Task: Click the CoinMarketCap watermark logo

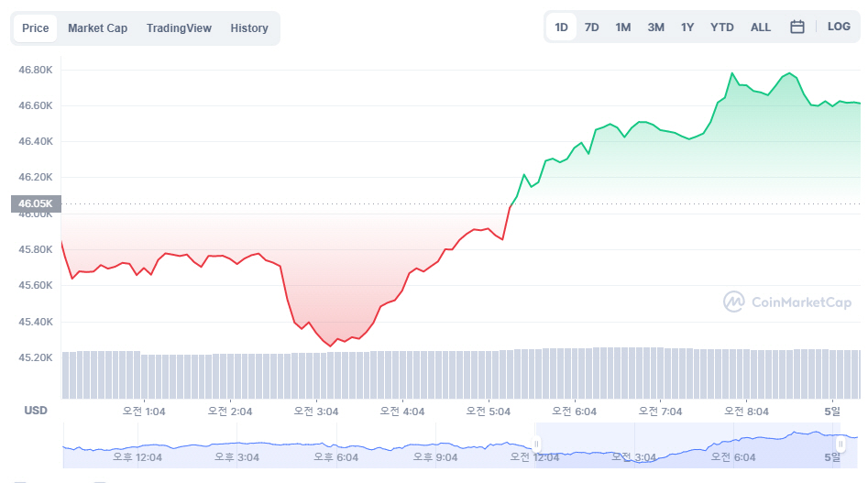Action: [x=787, y=302]
